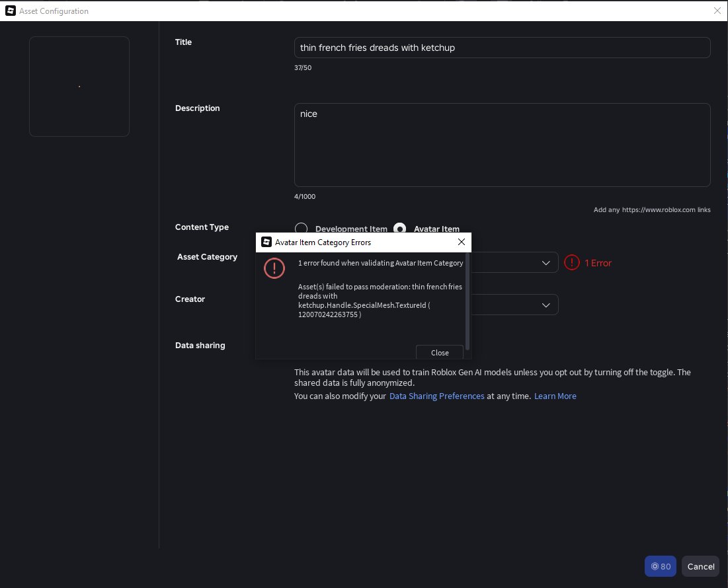Expand the Creator dropdown arrow
This screenshot has height=588, width=728.
coord(546,305)
